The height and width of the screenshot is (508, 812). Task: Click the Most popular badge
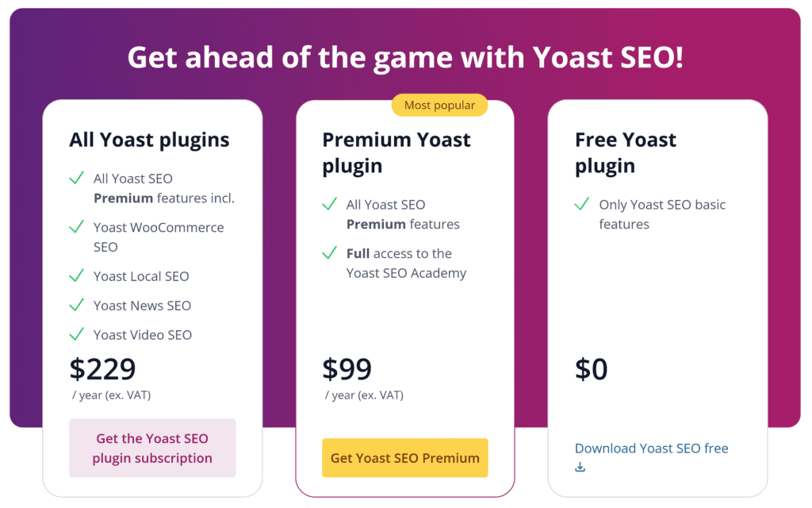(x=439, y=105)
